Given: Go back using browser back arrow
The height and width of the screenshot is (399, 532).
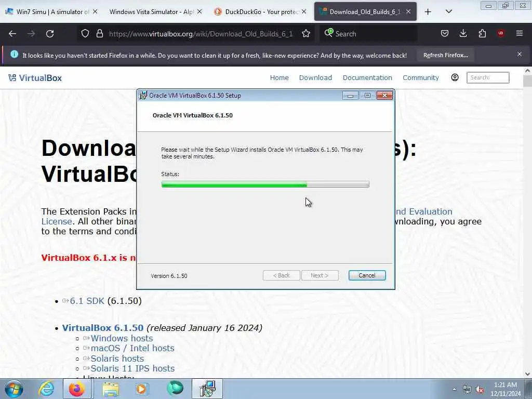Looking at the screenshot, I should 12,34.
